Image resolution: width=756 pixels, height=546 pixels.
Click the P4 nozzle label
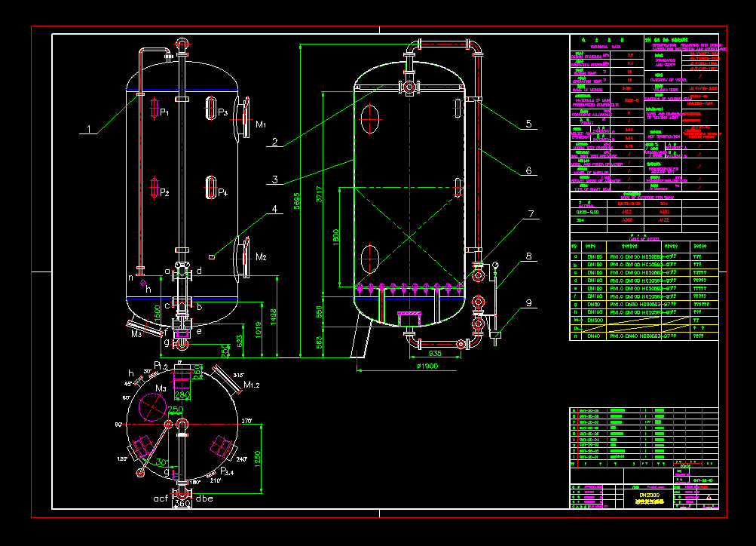(x=223, y=192)
